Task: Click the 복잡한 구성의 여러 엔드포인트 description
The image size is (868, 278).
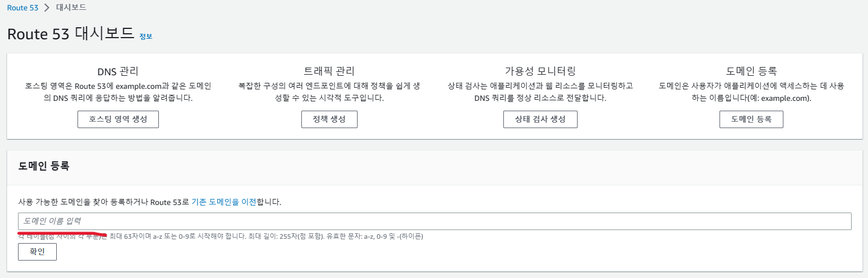Action: tap(329, 92)
